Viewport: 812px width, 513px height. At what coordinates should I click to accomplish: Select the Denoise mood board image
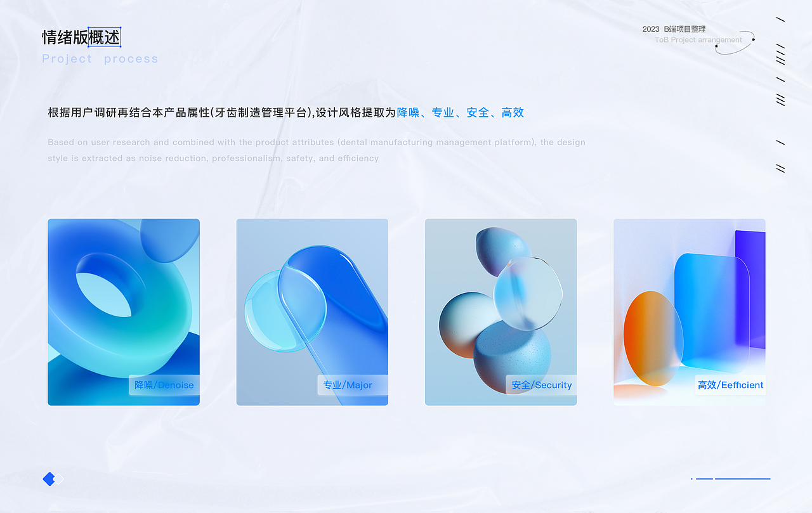coord(123,311)
